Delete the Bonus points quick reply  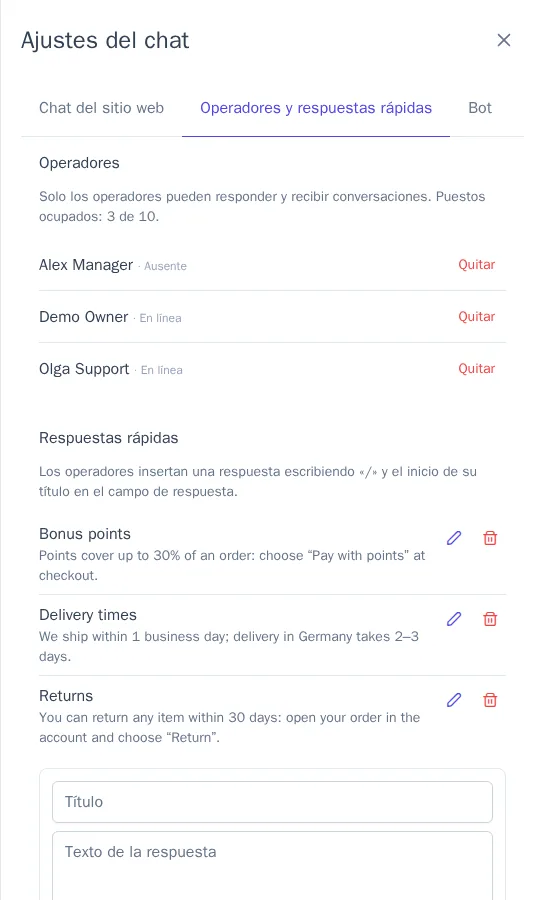coord(490,538)
